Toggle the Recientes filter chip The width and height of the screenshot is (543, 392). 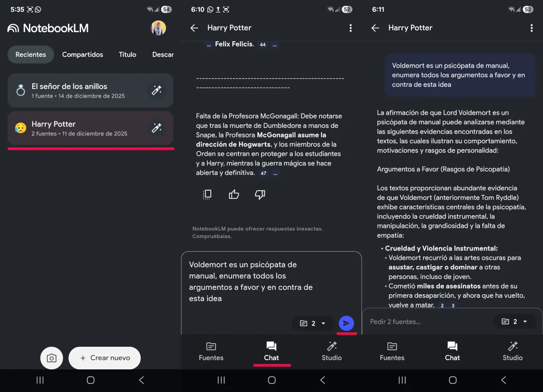tap(31, 55)
